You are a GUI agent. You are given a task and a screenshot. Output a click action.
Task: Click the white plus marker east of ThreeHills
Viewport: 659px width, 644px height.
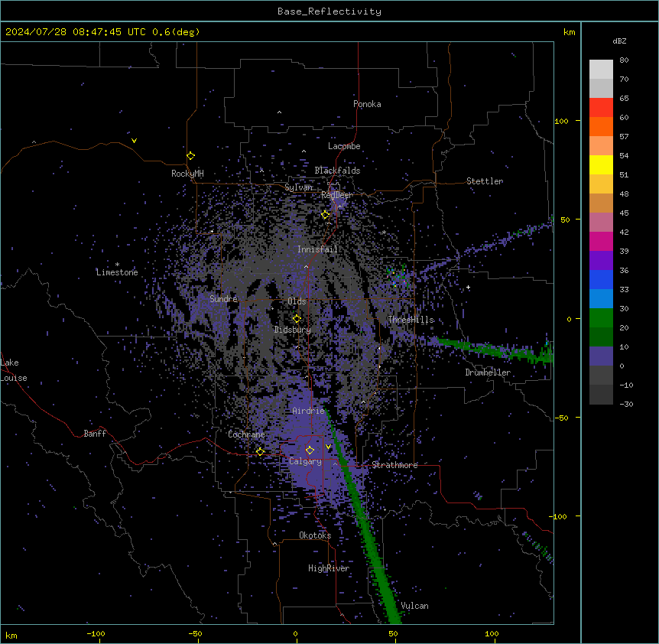tap(468, 288)
